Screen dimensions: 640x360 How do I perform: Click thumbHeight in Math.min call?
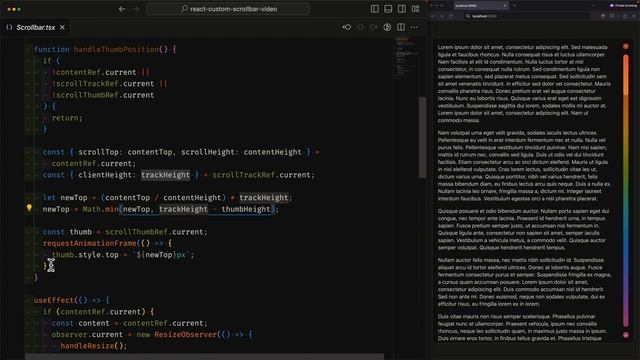(246, 209)
